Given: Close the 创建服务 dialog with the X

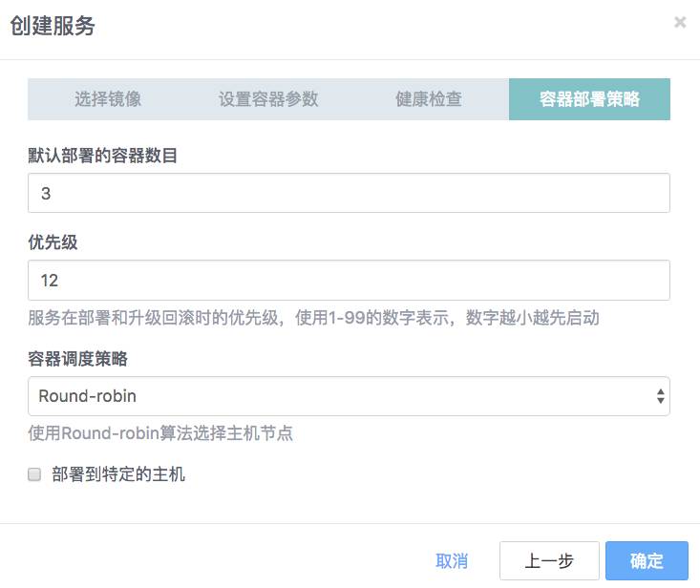Looking at the screenshot, I should tap(679, 22).
